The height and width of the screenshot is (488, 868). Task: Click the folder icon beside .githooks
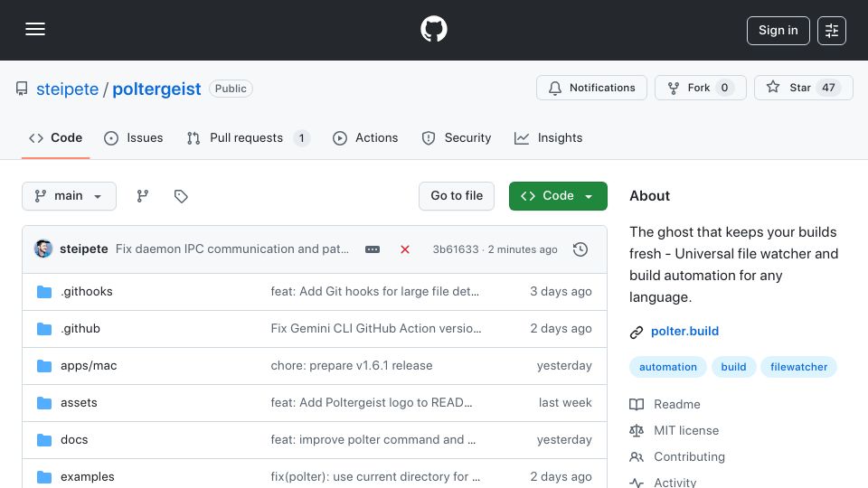[x=44, y=292]
